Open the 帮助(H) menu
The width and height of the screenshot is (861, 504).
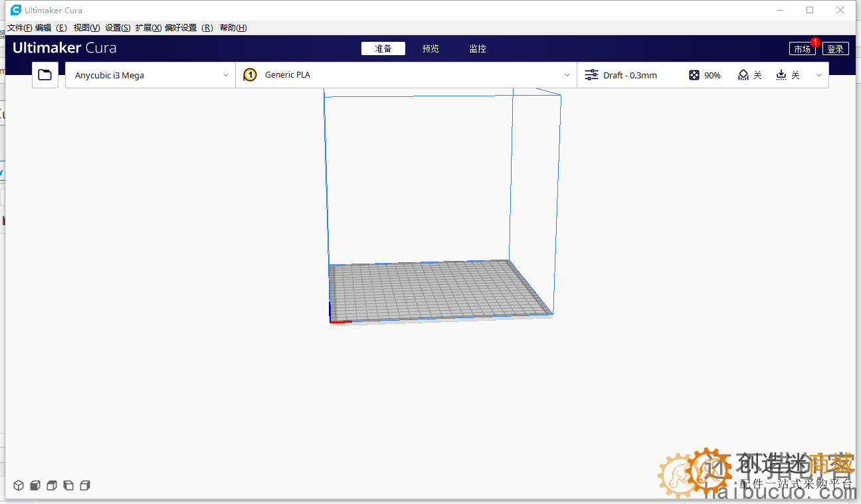tap(233, 28)
